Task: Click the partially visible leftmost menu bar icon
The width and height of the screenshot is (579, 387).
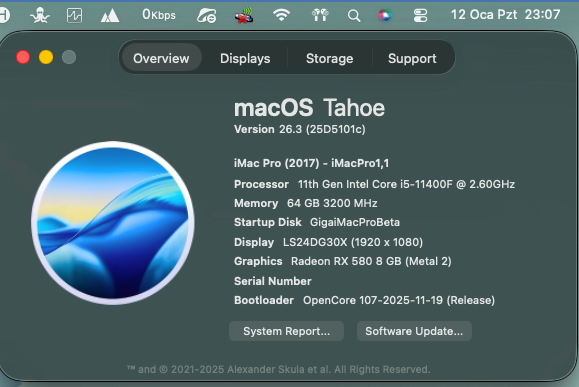Action: (5, 16)
